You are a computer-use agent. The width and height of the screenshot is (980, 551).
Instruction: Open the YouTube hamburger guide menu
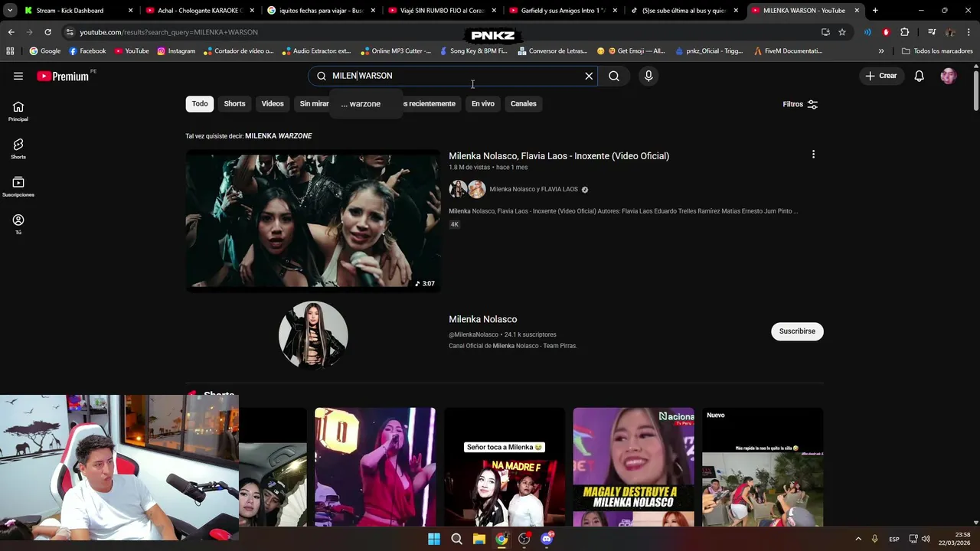coord(18,76)
